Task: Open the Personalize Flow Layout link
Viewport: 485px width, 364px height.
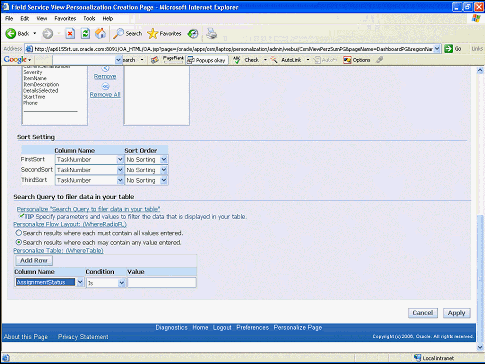Action: (x=70, y=224)
